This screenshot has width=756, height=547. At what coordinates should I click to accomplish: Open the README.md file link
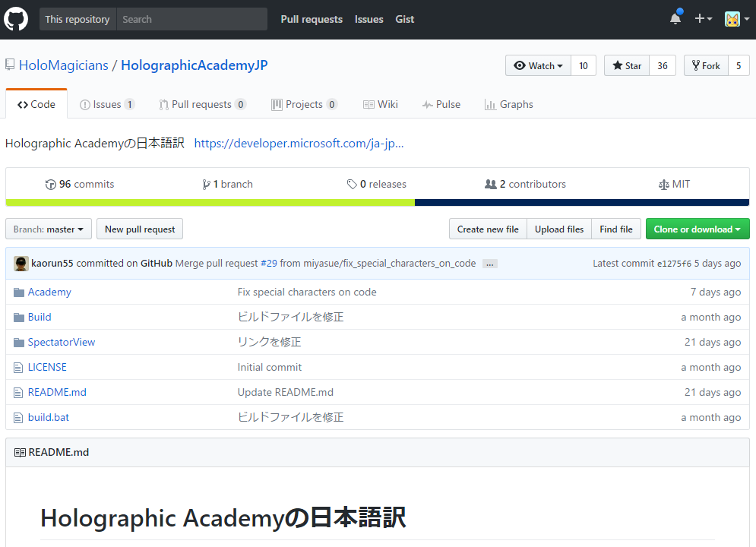pos(57,392)
